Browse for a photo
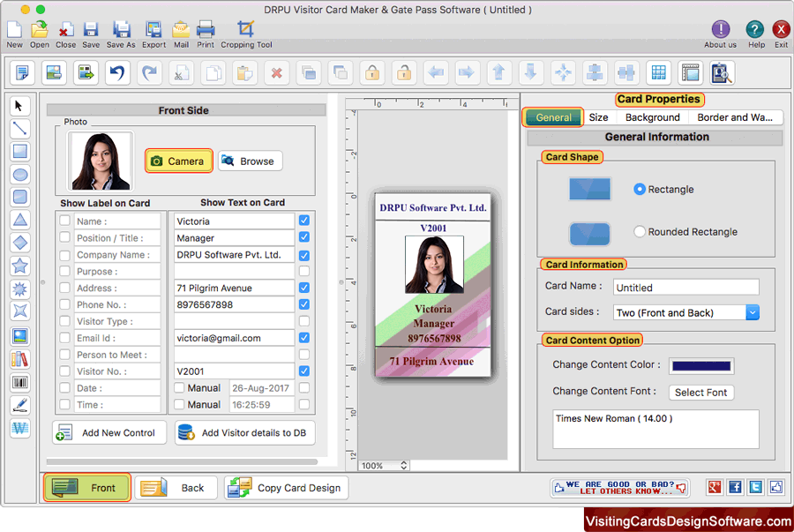Screen dimensions: 794x532 [251, 161]
